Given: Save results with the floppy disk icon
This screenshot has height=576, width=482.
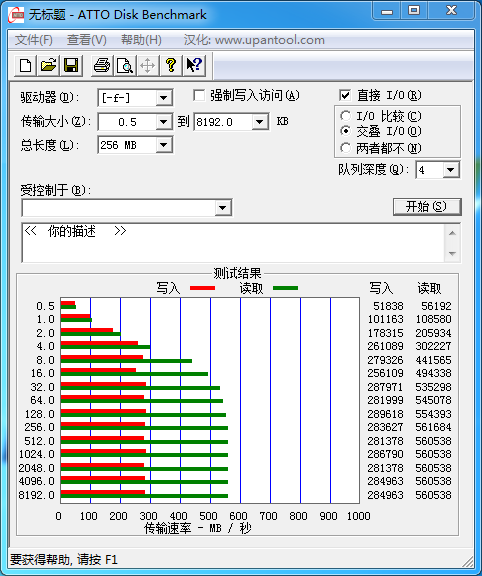Looking at the screenshot, I should tap(71, 66).
